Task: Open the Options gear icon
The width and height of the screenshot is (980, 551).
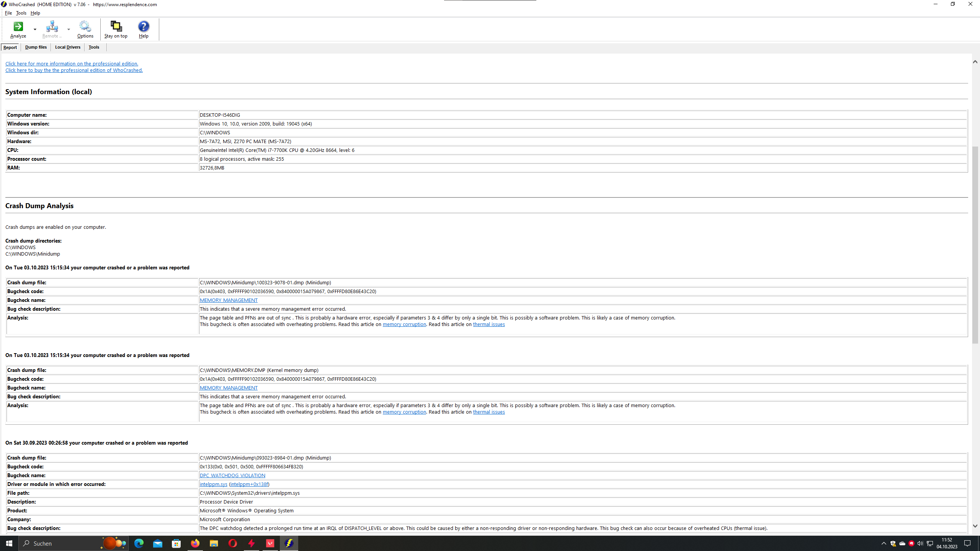Action: click(85, 26)
